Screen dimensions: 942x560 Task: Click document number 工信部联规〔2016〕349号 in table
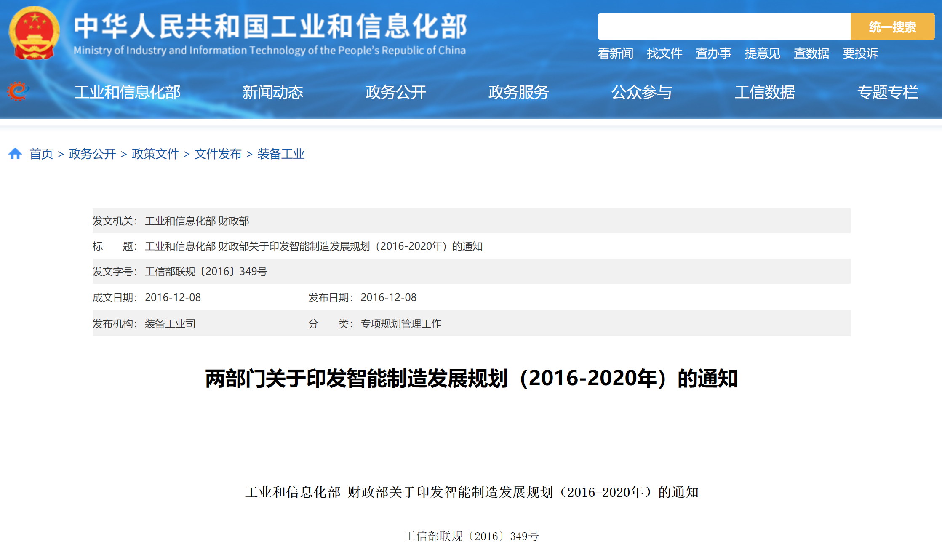pyautogui.click(x=206, y=271)
